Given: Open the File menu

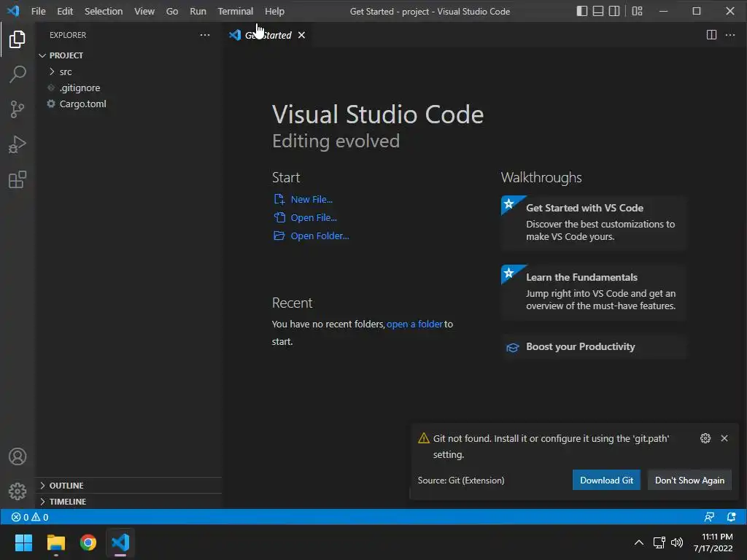Looking at the screenshot, I should pyautogui.click(x=38, y=11).
